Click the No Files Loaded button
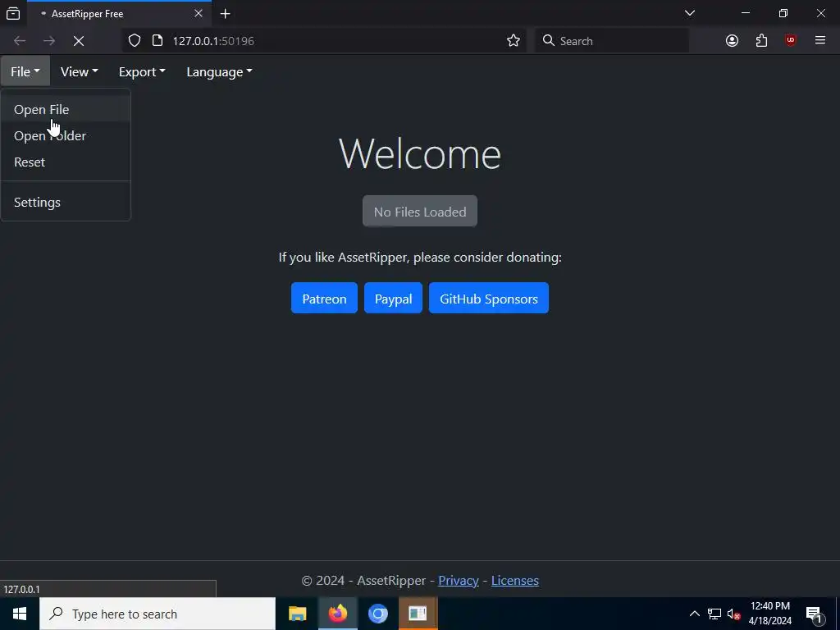The width and height of the screenshot is (840, 630). tap(420, 211)
